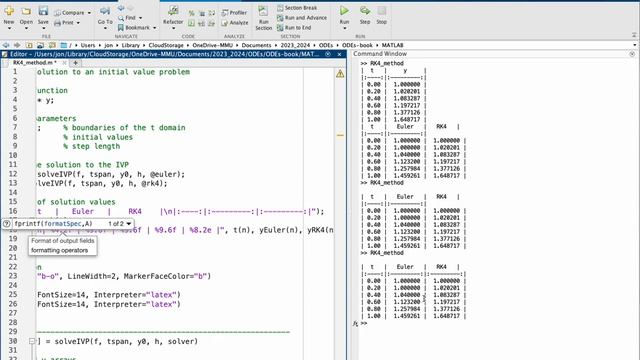This screenshot has height=360, width=640.
Task: Click the browse for folder icon
Action: point(40,45)
